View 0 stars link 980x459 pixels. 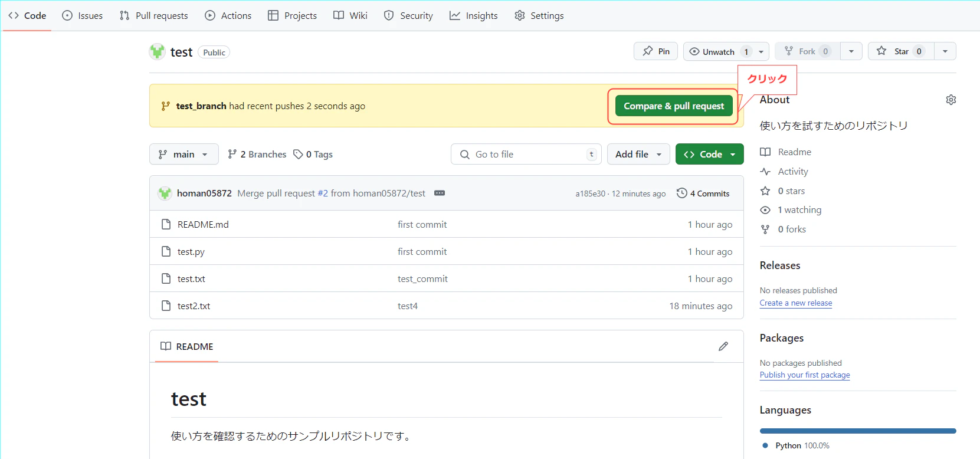tap(782, 191)
